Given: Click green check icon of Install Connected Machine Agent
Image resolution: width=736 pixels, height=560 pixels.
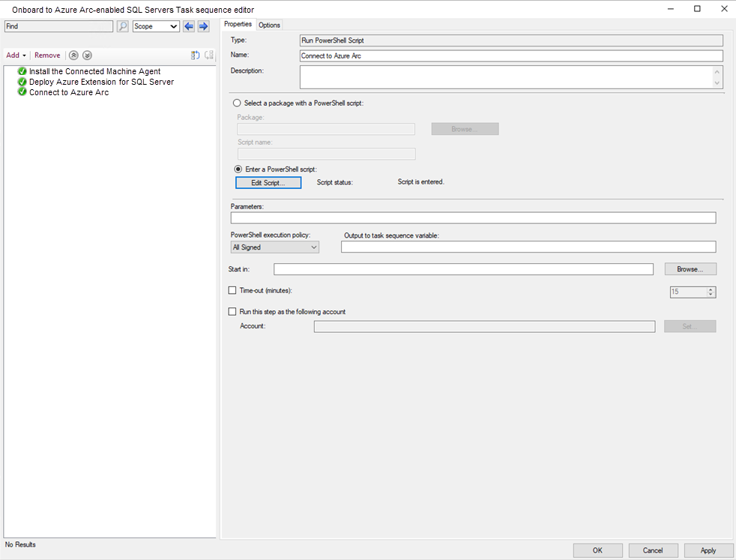Looking at the screenshot, I should coord(22,71).
